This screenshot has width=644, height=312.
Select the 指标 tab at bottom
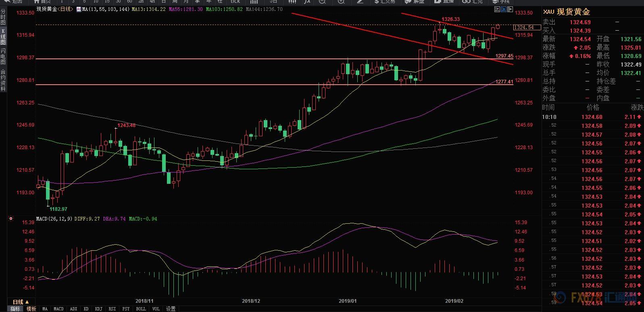click(15, 309)
